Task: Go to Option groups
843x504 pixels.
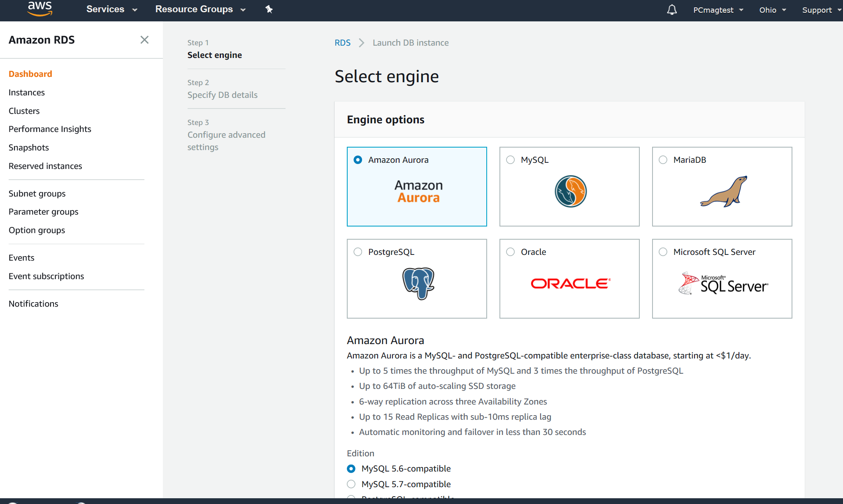Action: pyautogui.click(x=37, y=230)
